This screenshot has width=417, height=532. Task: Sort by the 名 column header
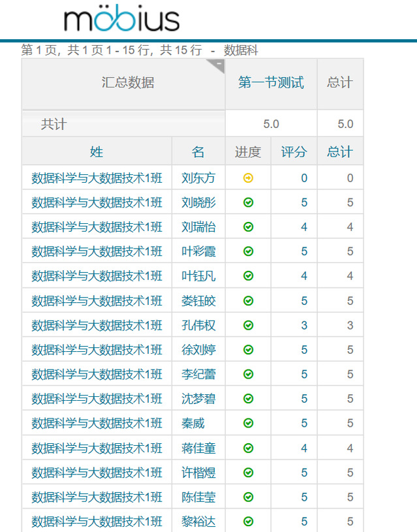click(x=198, y=152)
